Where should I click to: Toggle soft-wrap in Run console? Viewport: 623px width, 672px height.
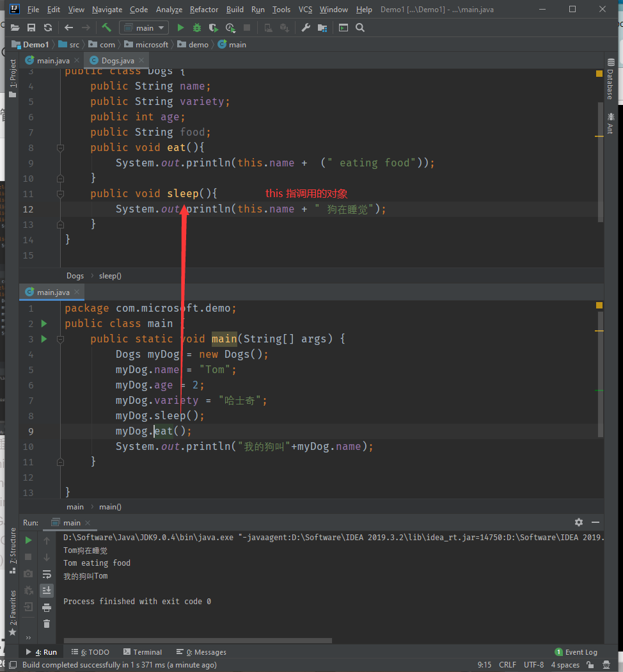click(47, 574)
